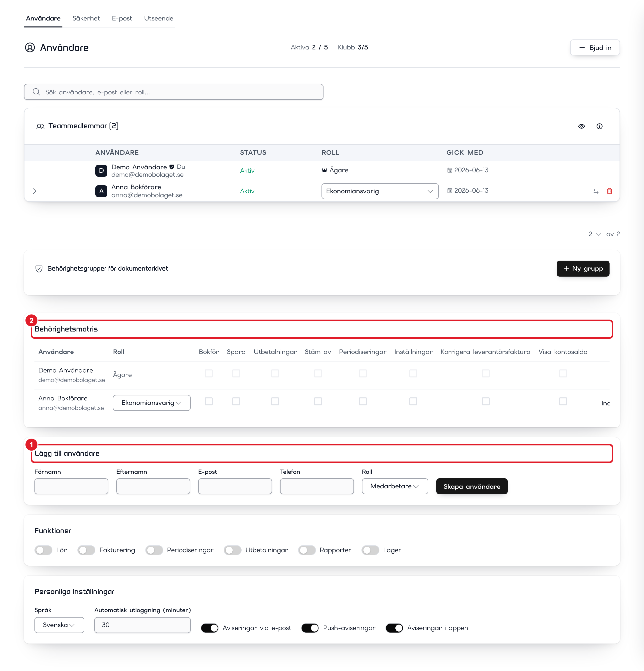The height and width of the screenshot is (671, 644).
Task: Click the Användare profile icon beside heading
Action: point(30,47)
